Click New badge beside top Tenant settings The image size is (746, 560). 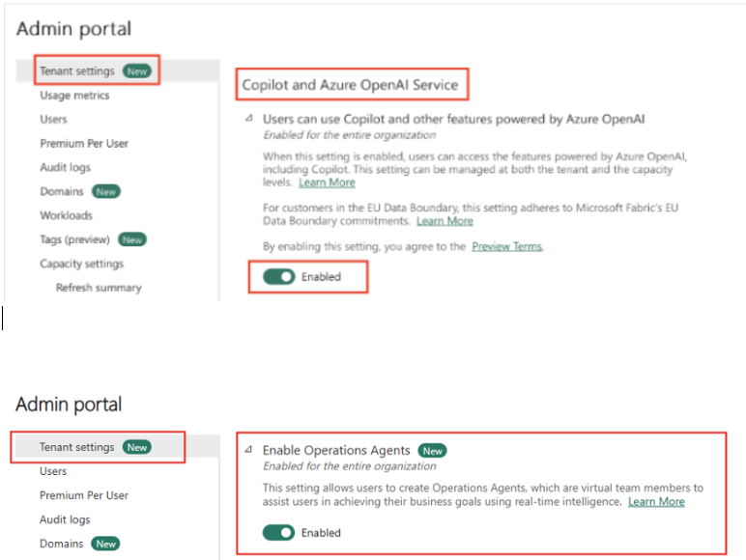pyautogui.click(x=137, y=71)
